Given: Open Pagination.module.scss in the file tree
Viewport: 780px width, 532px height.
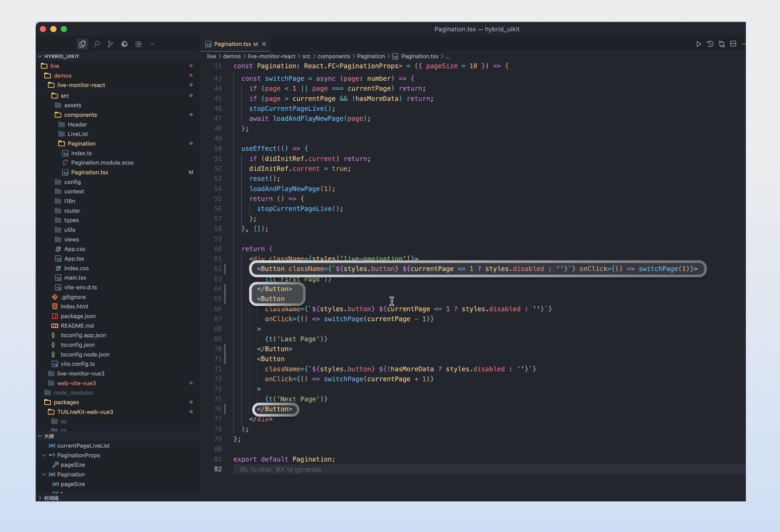Looking at the screenshot, I should 102,162.
